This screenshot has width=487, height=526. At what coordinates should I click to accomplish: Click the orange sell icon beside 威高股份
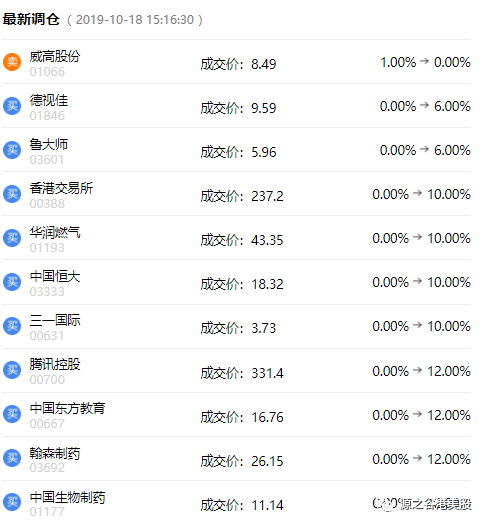coord(12,62)
